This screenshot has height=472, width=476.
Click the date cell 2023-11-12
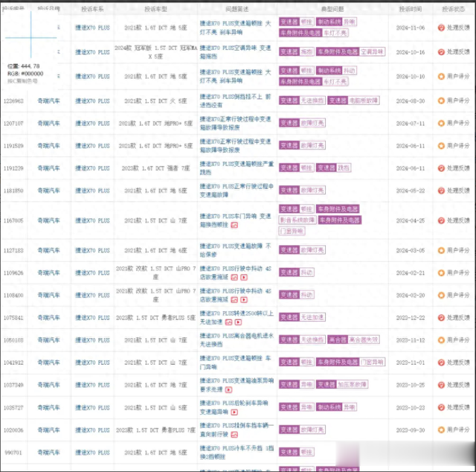click(x=410, y=340)
